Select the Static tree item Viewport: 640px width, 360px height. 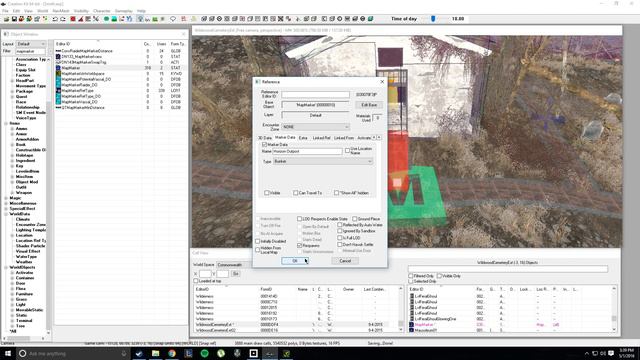[x=21, y=315]
